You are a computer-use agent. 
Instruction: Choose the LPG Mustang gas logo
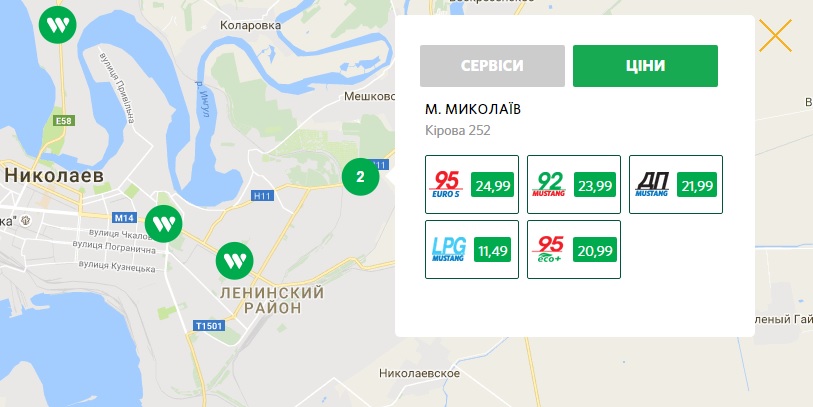point(448,249)
